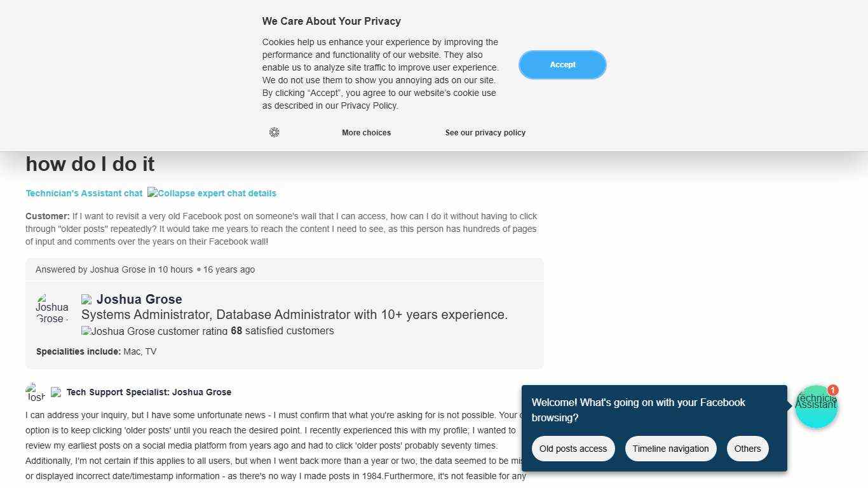The width and height of the screenshot is (868, 488).
Task: Open "See our privacy policy" link
Action: pyautogui.click(x=485, y=133)
